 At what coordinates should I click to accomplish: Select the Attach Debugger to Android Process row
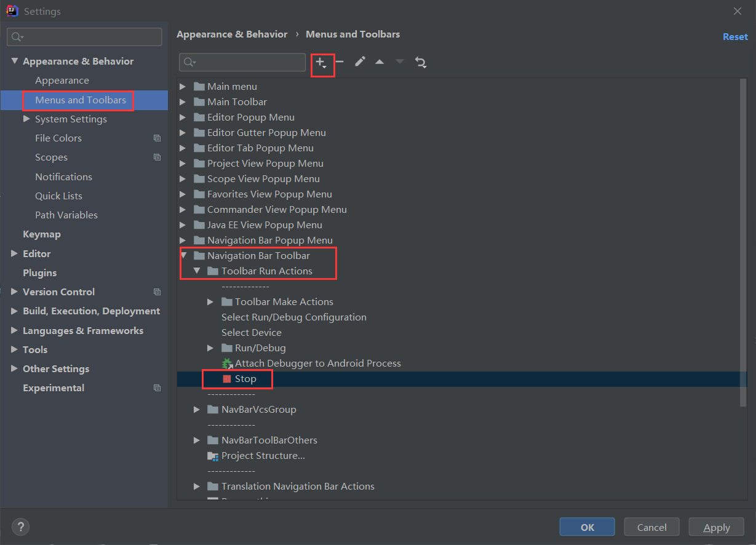click(x=318, y=364)
